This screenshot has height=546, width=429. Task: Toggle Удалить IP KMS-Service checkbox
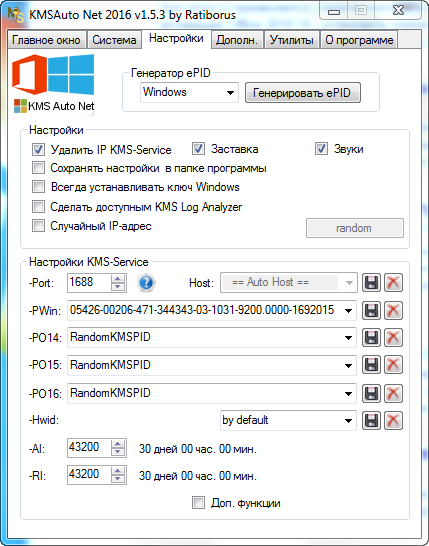tap(38, 150)
